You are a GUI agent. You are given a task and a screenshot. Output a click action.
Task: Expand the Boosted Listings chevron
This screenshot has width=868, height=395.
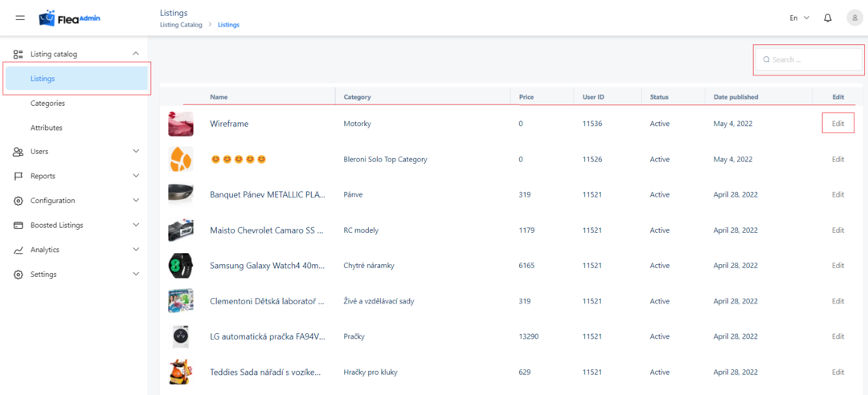point(135,226)
